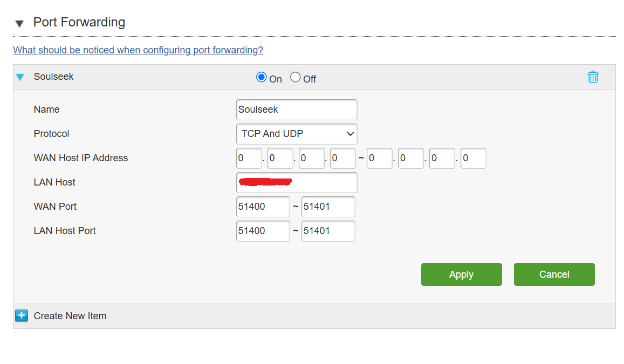This screenshot has width=624, height=364.
Task: Open the Protocol dropdown TCP And UDP
Action: tap(297, 134)
